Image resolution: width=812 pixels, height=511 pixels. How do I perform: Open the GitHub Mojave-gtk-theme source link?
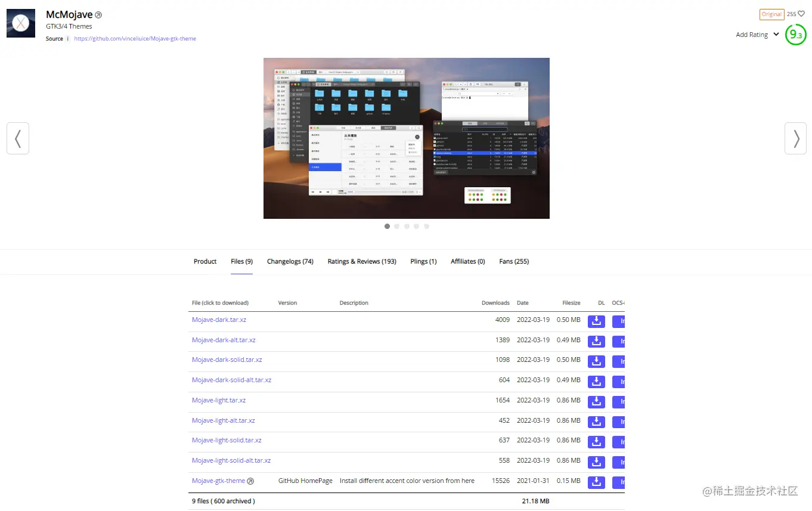[x=135, y=39]
